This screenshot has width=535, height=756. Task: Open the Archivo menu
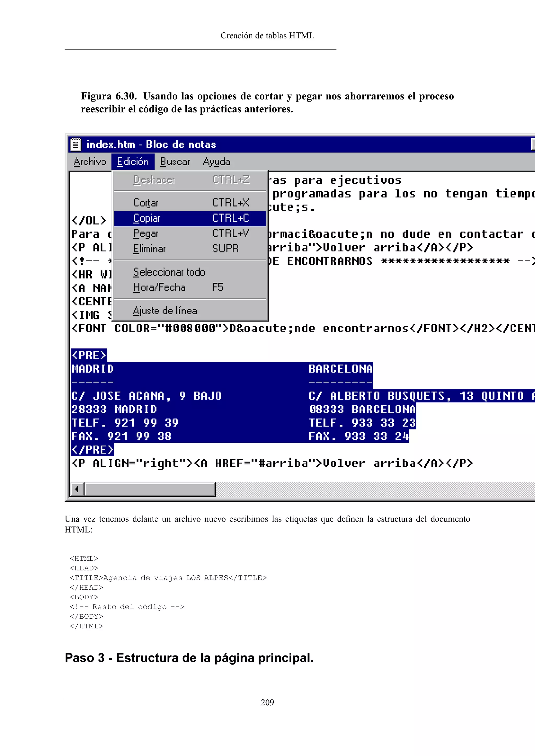pyautogui.click(x=90, y=161)
